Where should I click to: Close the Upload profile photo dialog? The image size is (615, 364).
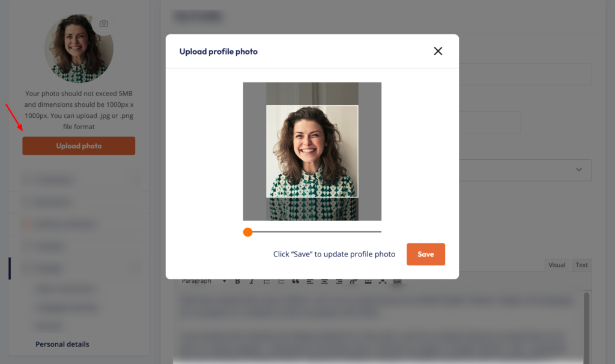(x=438, y=51)
